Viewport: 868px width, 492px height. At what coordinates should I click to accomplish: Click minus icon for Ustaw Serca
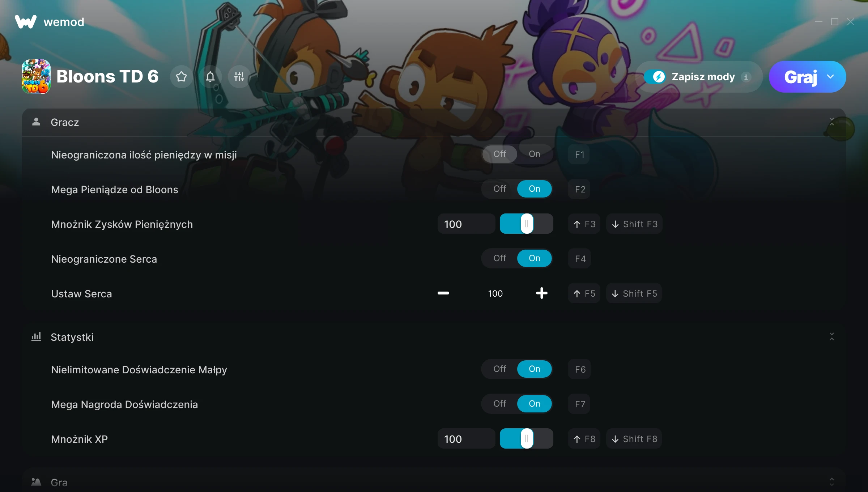pyautogui.click(x=443, y=293)
